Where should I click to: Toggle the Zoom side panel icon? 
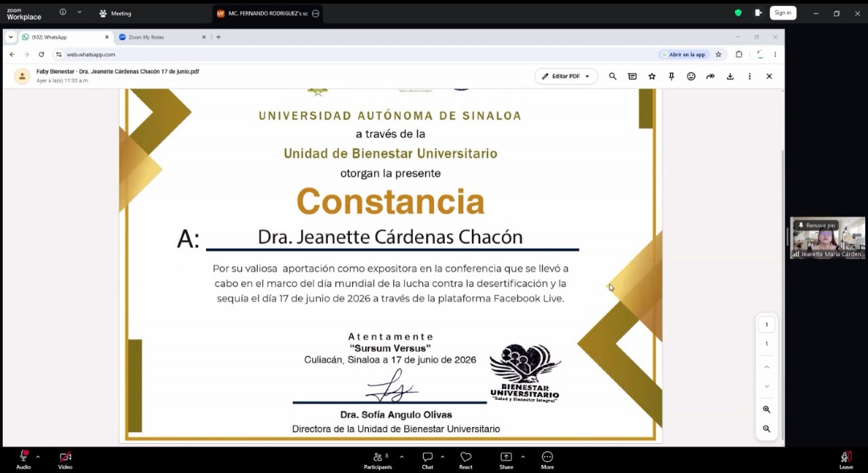click(x=758, y=13)
